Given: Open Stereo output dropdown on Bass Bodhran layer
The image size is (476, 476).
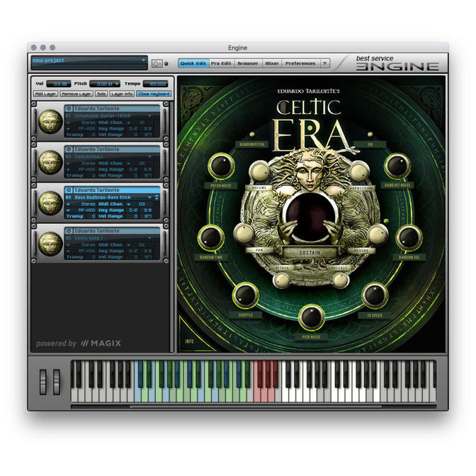Looking at the screenshot, I should pos(68,204).
